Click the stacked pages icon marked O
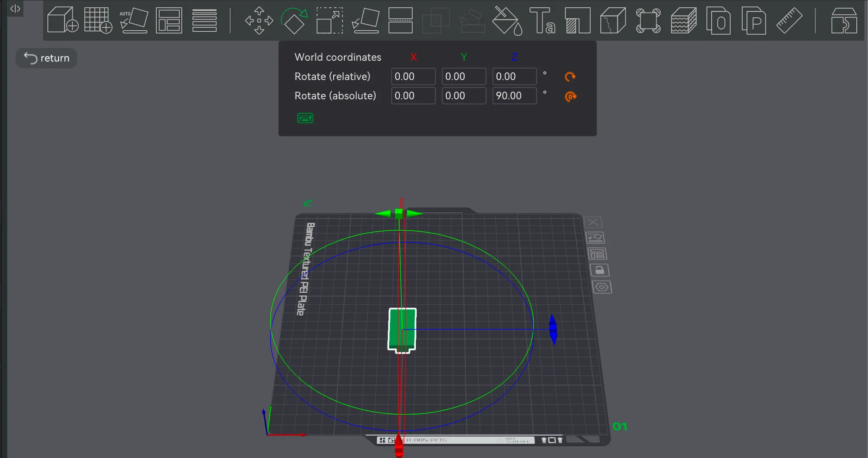 (x=719, y=20)
